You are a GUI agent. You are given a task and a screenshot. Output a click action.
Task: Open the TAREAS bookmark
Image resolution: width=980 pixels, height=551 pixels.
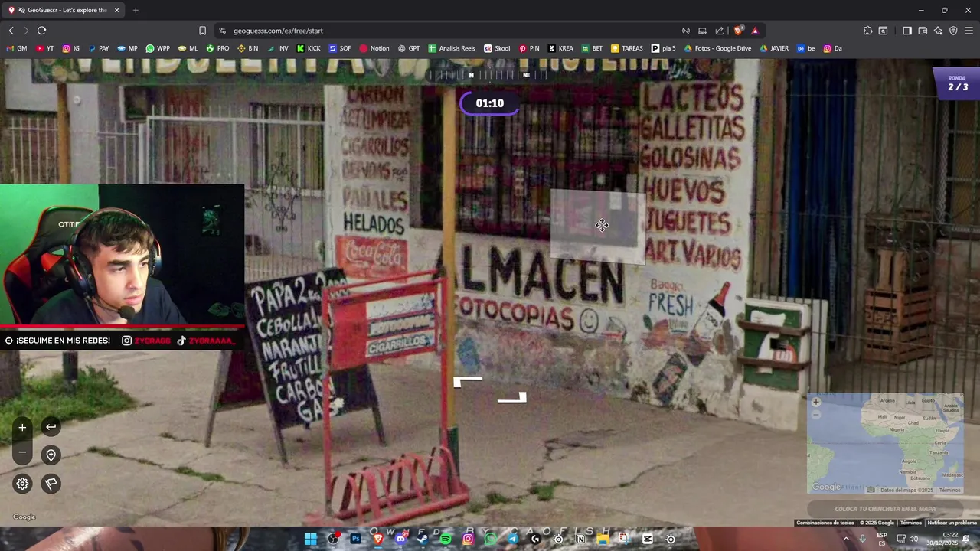[627, 48]
